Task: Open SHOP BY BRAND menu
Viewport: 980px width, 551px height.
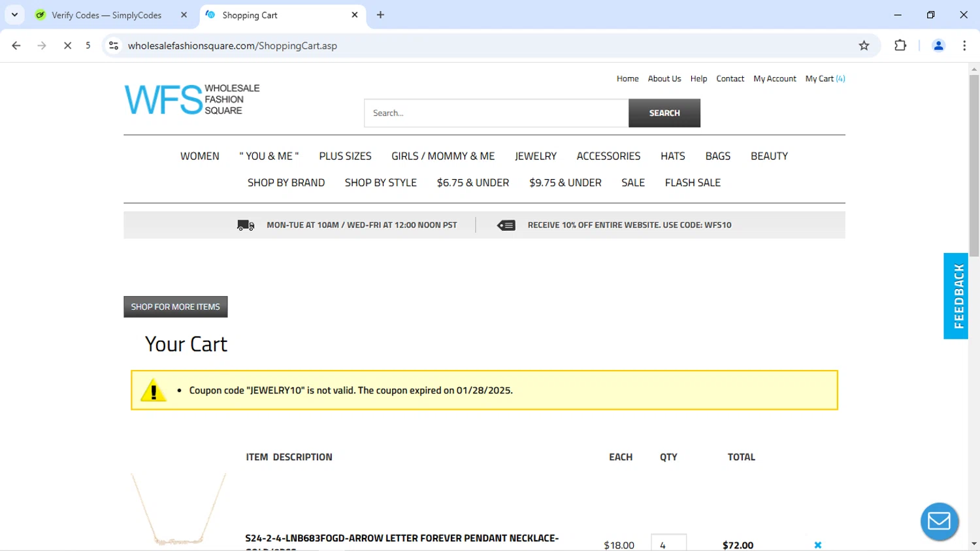Action: [286, 183]
